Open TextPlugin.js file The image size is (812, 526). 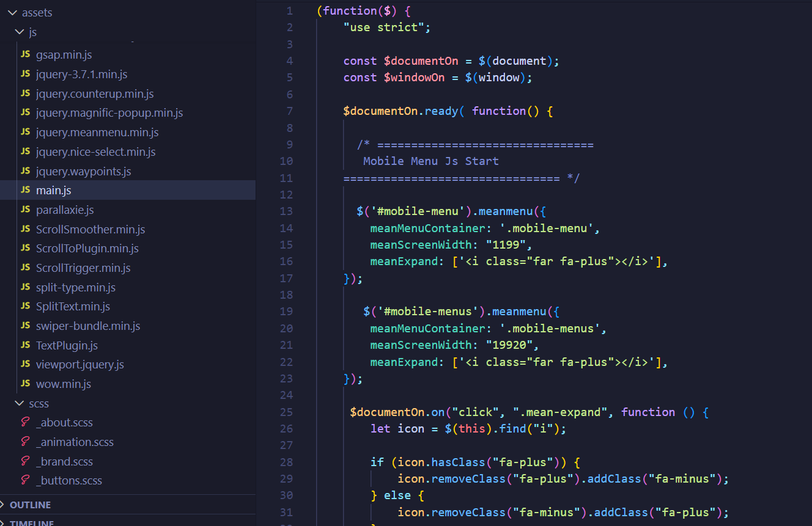pyautogui.click(x=67, y=345)
